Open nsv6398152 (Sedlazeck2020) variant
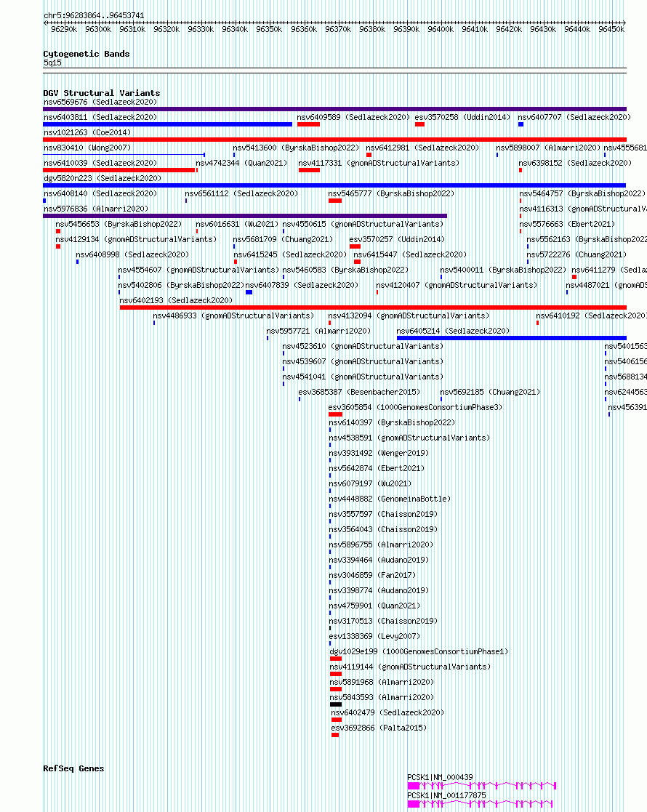 pyautogui.click(x=575, y=163)
